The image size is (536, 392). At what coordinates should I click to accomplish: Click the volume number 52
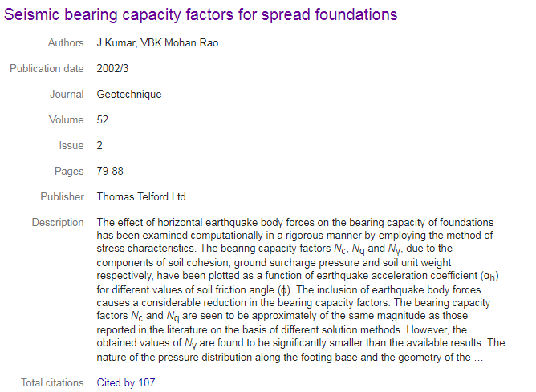pyautogui.click(x=102, y=120)
